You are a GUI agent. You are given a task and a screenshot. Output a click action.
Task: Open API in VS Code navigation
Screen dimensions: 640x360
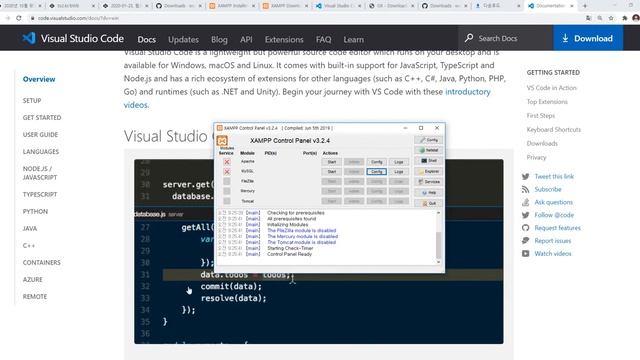(246, 40)
